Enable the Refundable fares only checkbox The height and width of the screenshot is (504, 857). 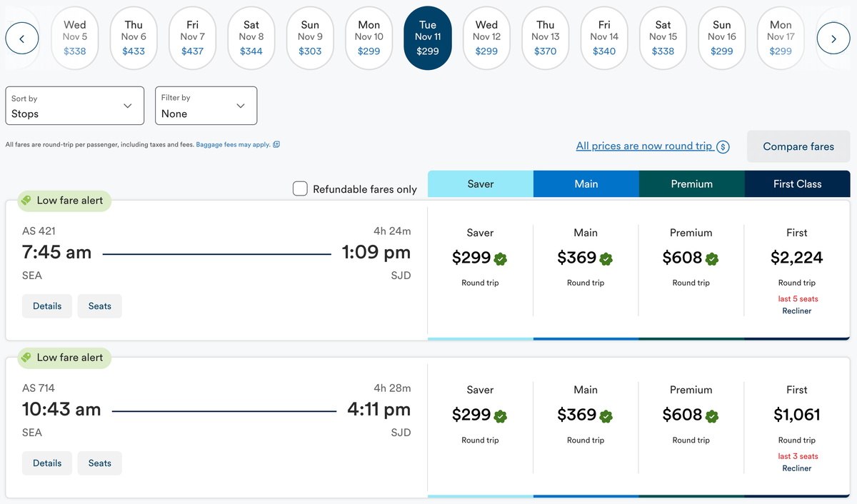(301, 189)
